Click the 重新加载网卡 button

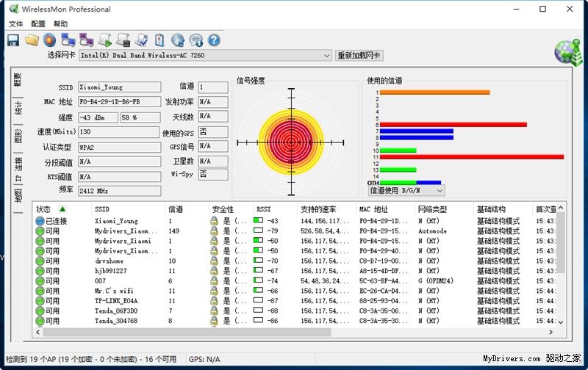359,55
